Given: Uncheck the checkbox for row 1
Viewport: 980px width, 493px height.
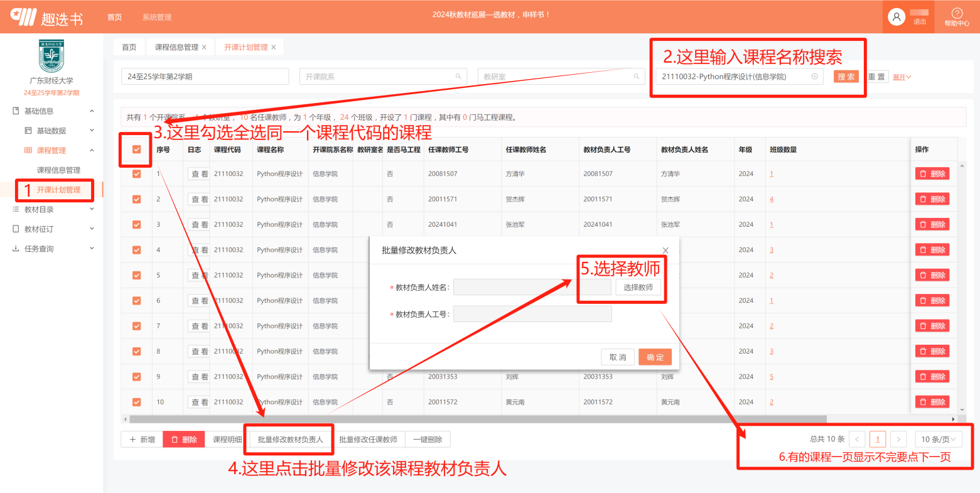Looking at the screenshot, I should [x=136, y=174].
